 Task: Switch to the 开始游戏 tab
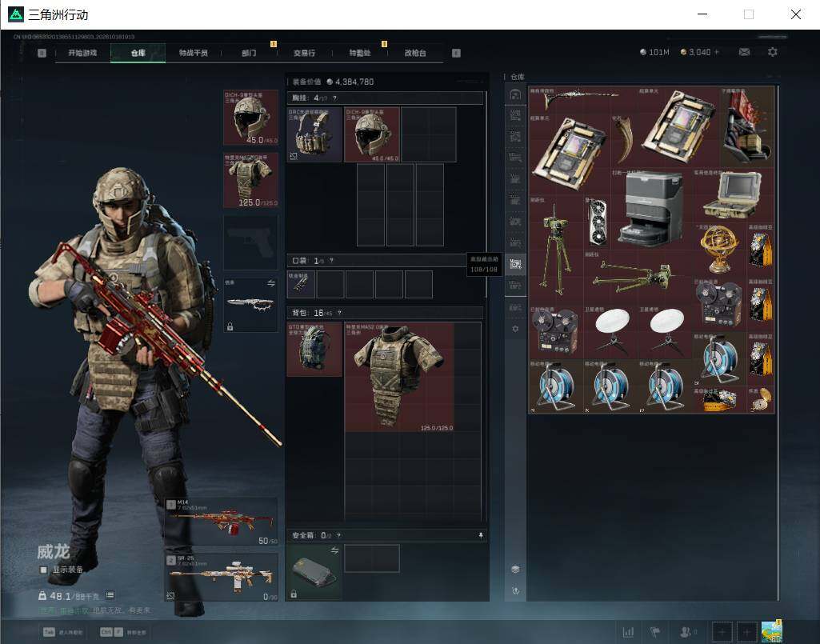82,53
